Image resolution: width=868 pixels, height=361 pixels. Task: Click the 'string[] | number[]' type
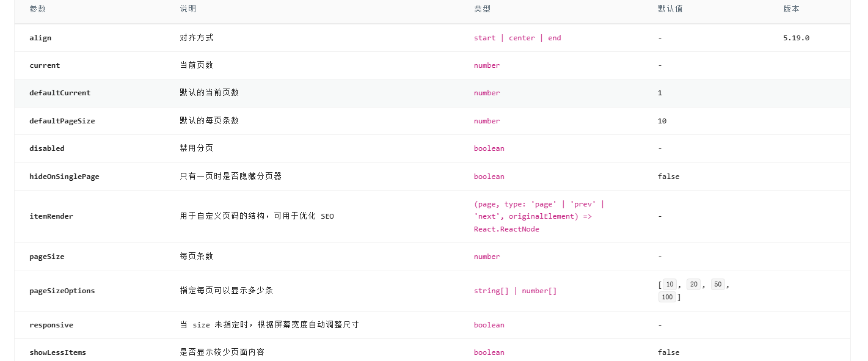pyautogui.click(x=515, y=291)
